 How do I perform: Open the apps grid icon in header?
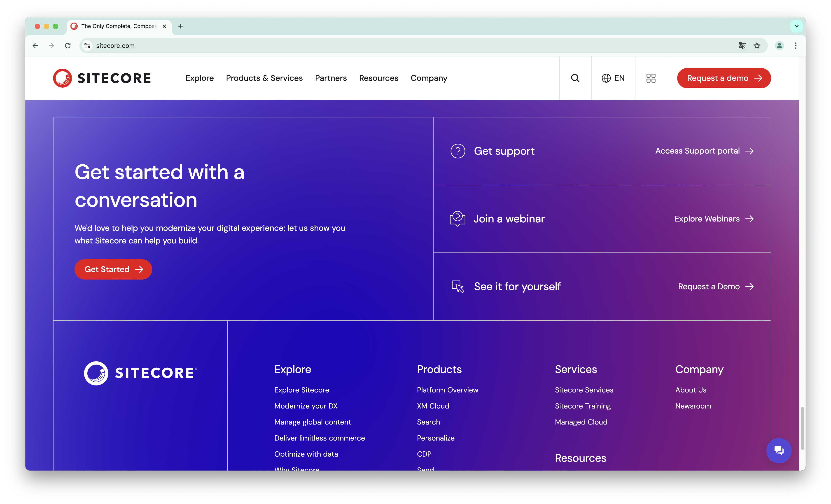pyautogui.click(x=651, y=78)
